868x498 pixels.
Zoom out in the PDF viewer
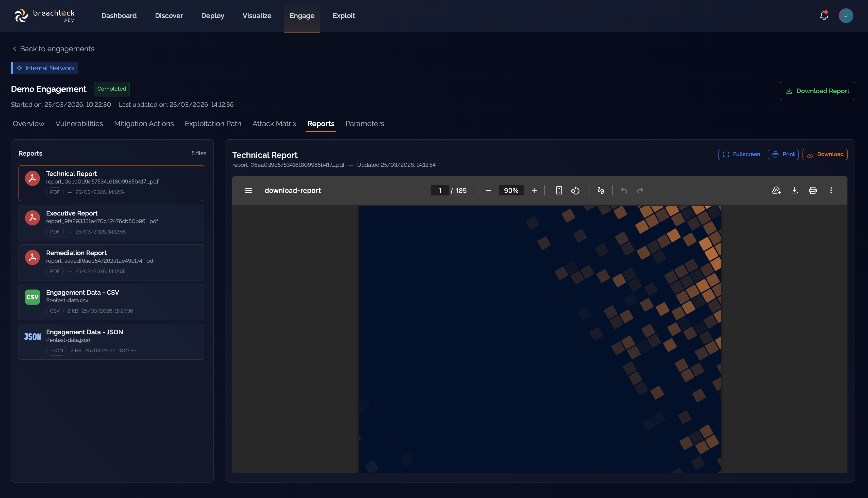click(x=488, y=191)
